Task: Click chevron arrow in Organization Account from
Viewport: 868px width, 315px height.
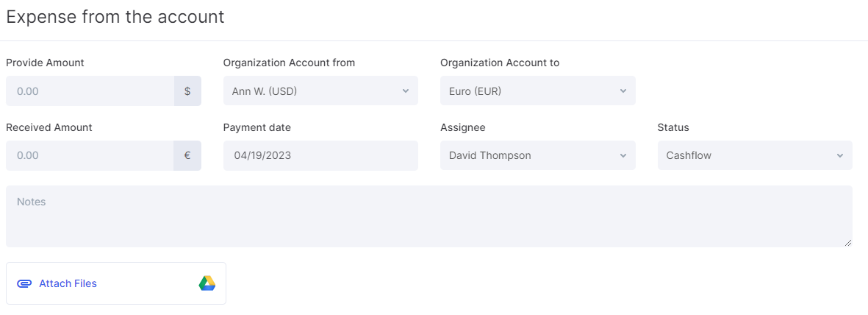Action: point(405,91)
